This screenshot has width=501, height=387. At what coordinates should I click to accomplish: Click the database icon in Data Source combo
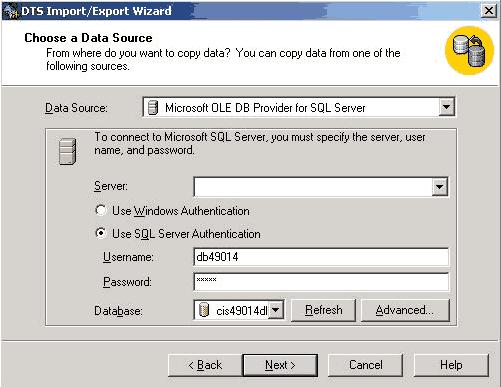[x=153, y=107]
